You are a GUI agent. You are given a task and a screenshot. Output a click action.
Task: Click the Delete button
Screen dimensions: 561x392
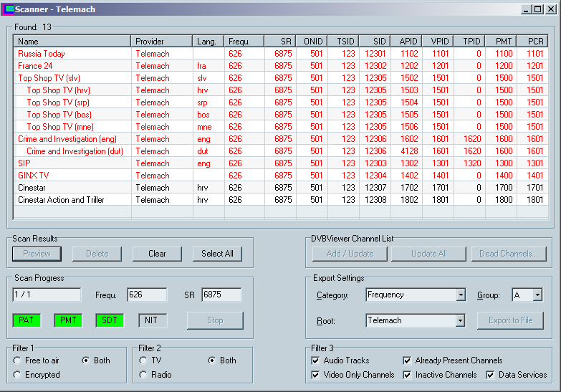(x=97, y=254)
